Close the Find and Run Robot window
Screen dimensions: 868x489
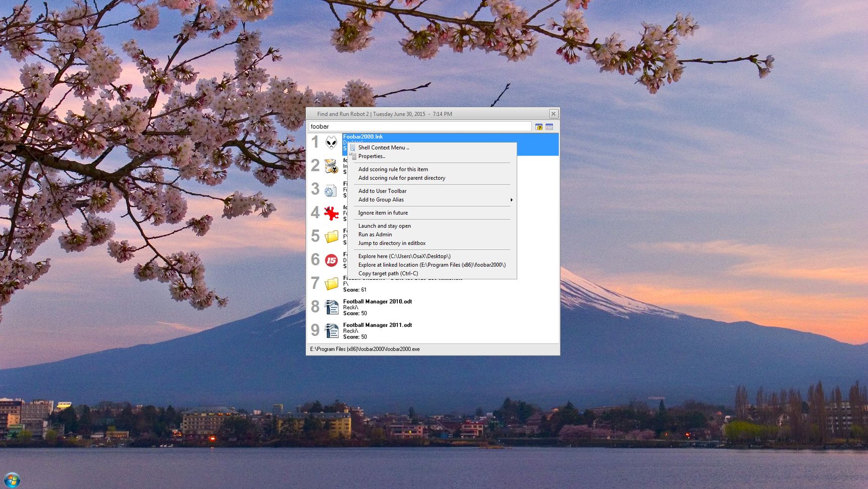[554, 114]
